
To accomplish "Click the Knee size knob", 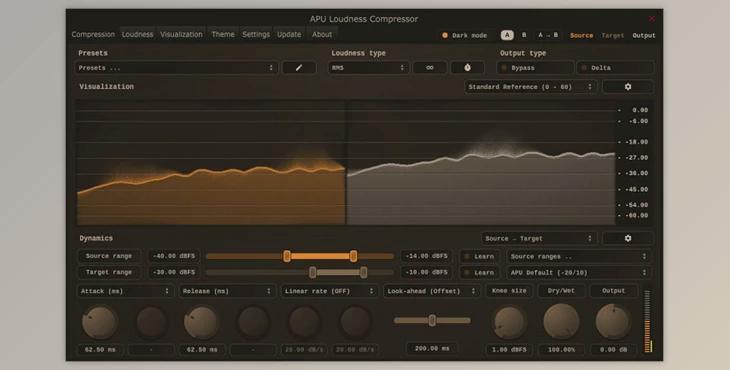I will pyautogui.click(x=509, y=322).
